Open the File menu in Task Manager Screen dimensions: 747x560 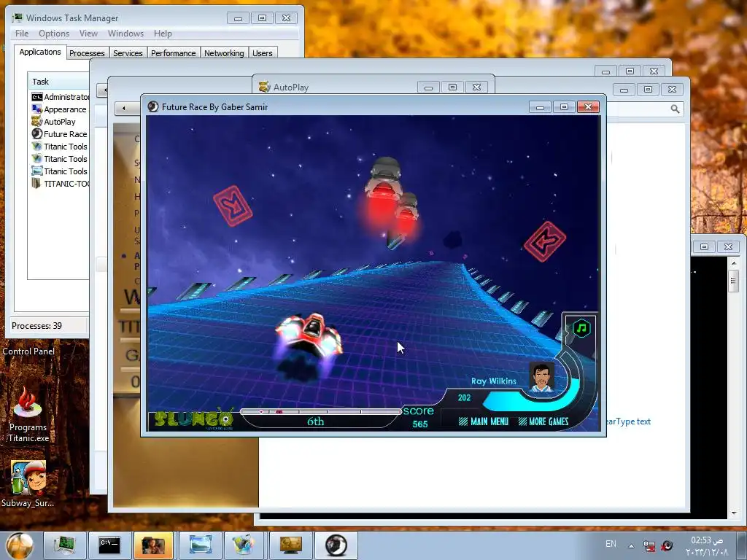pos(22,34)
